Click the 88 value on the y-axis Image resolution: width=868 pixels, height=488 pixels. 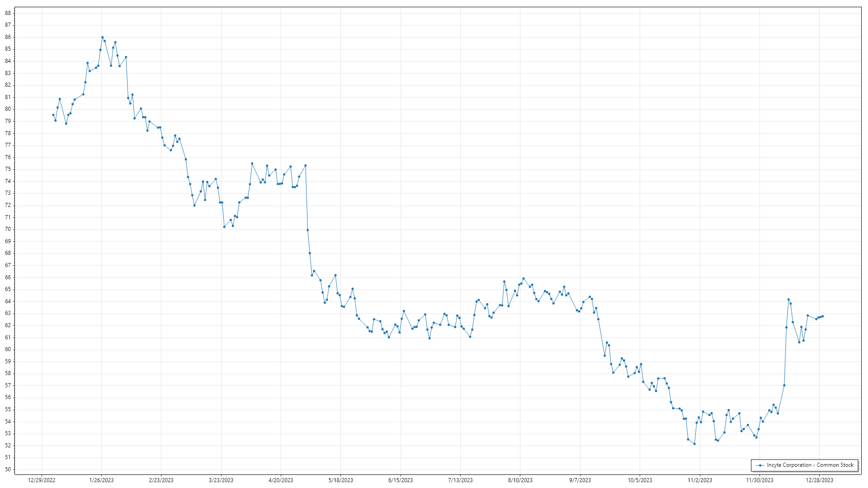click(8, 13)
